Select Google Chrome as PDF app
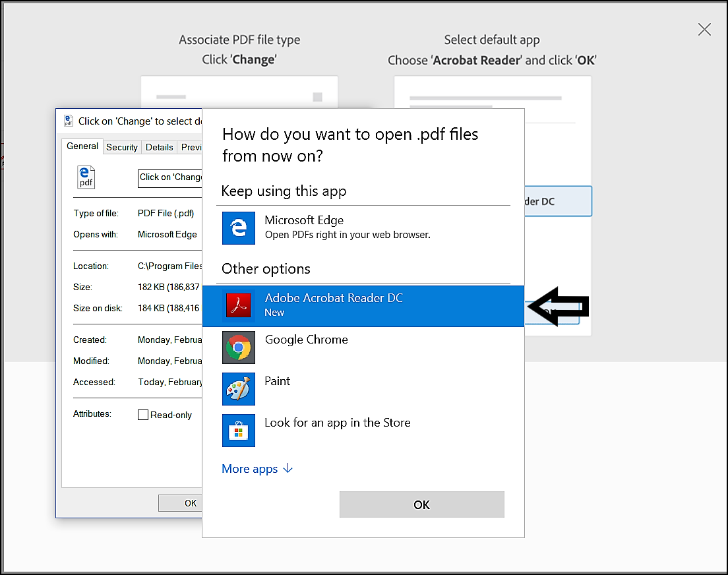728x575 pixels. (363, 348)
